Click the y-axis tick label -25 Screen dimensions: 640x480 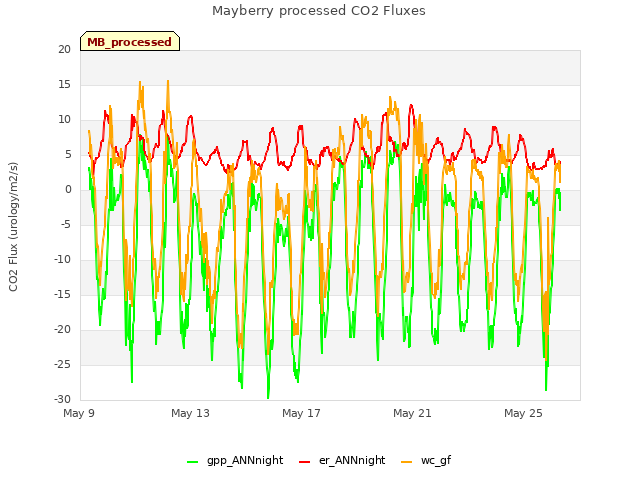62,364
